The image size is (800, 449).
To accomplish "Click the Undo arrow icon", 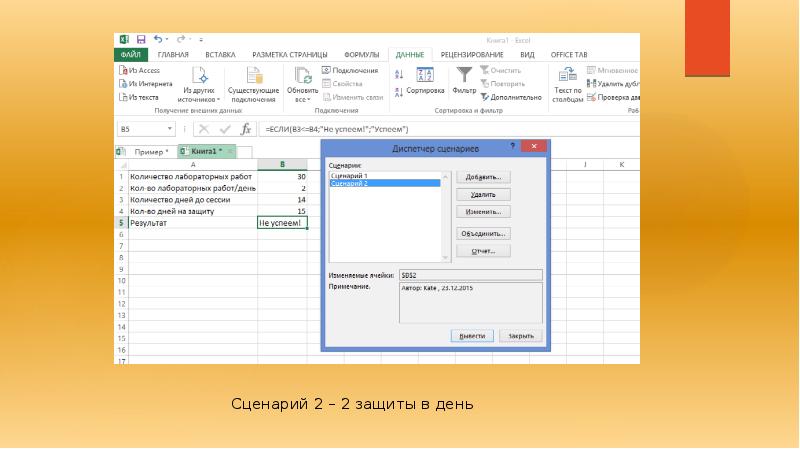I will pyautogui.click(x=158, y=39).
